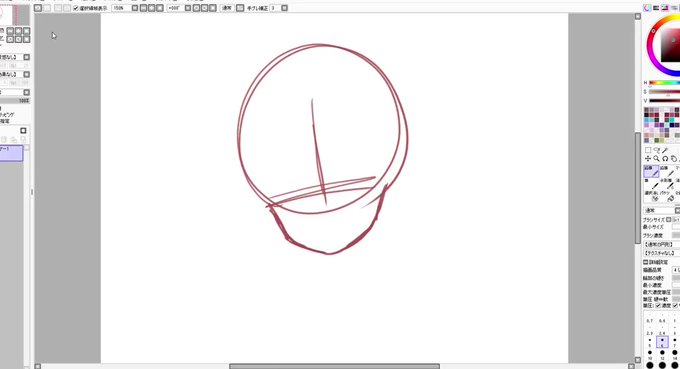The width and height of the screenshot is (680, 369).
Task: Click the first of three icons right of the rotation field
Action: coord(196,8)
